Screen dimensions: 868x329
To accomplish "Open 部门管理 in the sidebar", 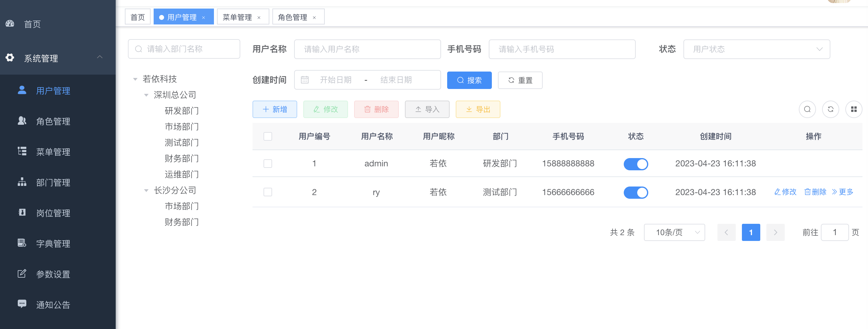I will point(58,182).
